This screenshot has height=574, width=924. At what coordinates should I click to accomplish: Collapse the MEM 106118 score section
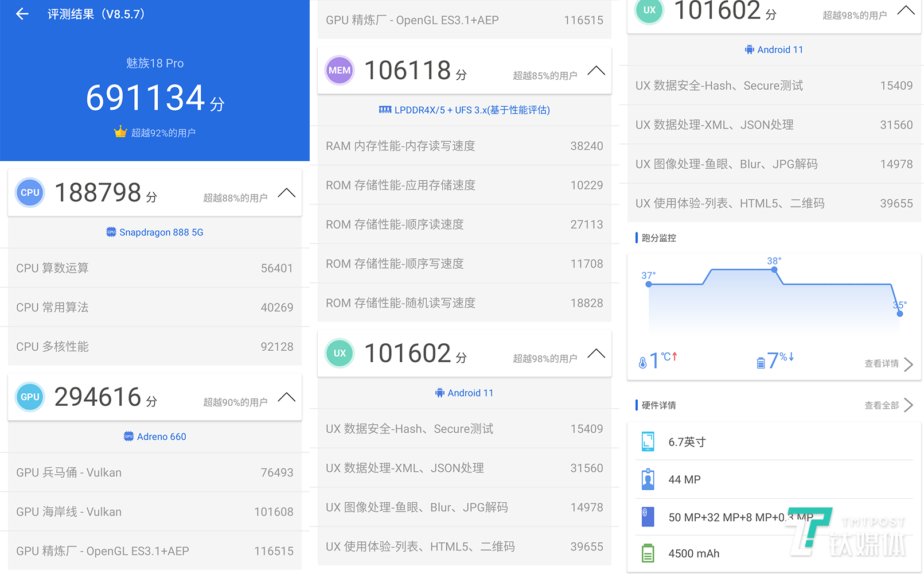(x=596, y=71)
